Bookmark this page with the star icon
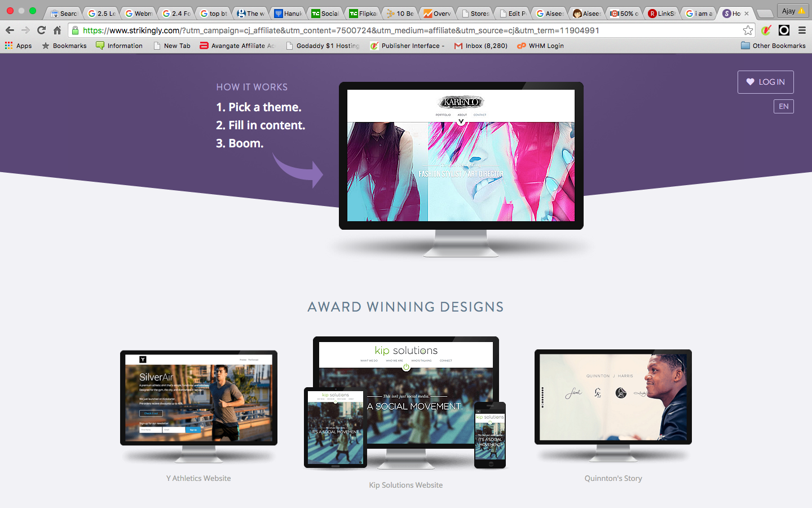The image size is (812, 508). 748,30
